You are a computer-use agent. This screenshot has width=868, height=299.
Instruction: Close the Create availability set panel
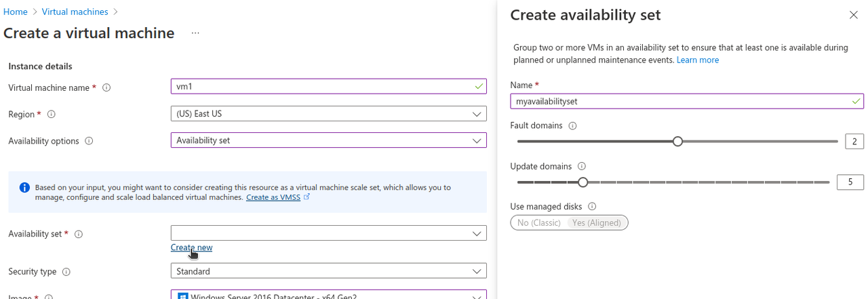click(853, 15)
